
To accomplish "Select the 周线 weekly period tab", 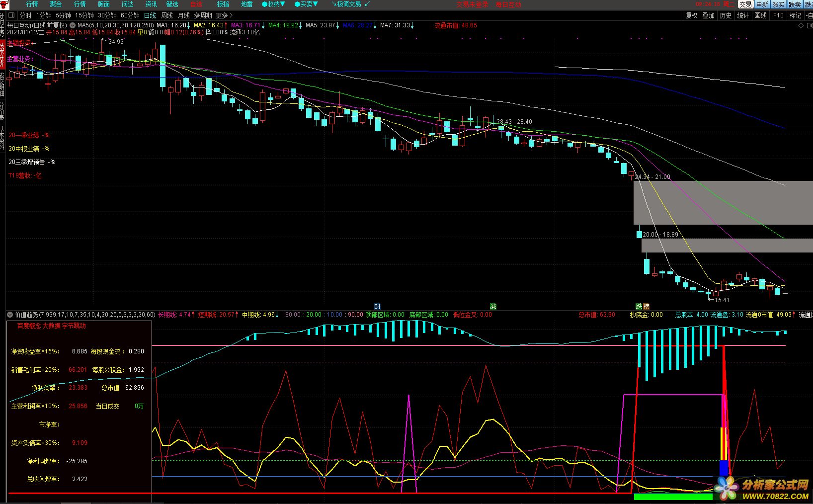I will coord(167,15).
